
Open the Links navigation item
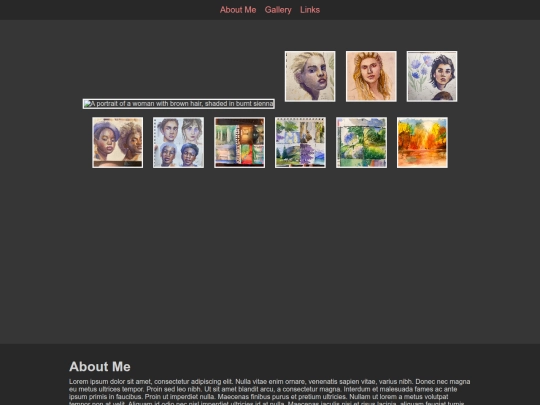point(310,10)
